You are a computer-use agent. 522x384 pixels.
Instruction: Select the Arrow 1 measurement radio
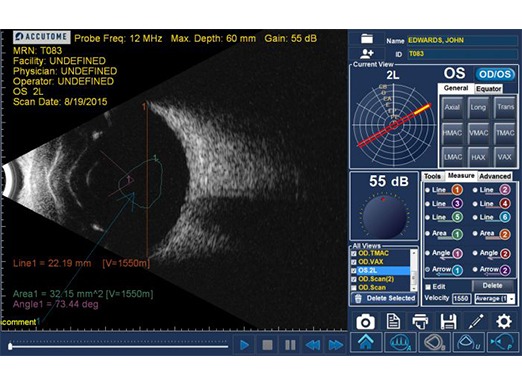[x=428, y=269]
